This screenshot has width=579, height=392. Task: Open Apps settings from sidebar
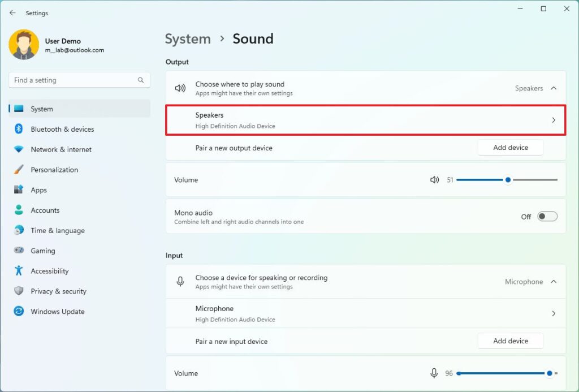[x=38, y=189]
